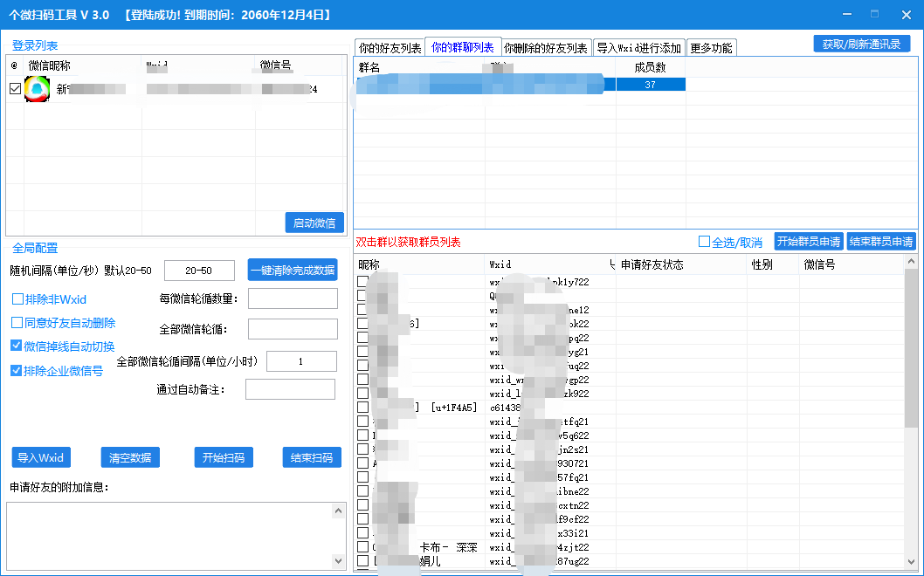Select 你的群聊列表 tab

(463, 46)
